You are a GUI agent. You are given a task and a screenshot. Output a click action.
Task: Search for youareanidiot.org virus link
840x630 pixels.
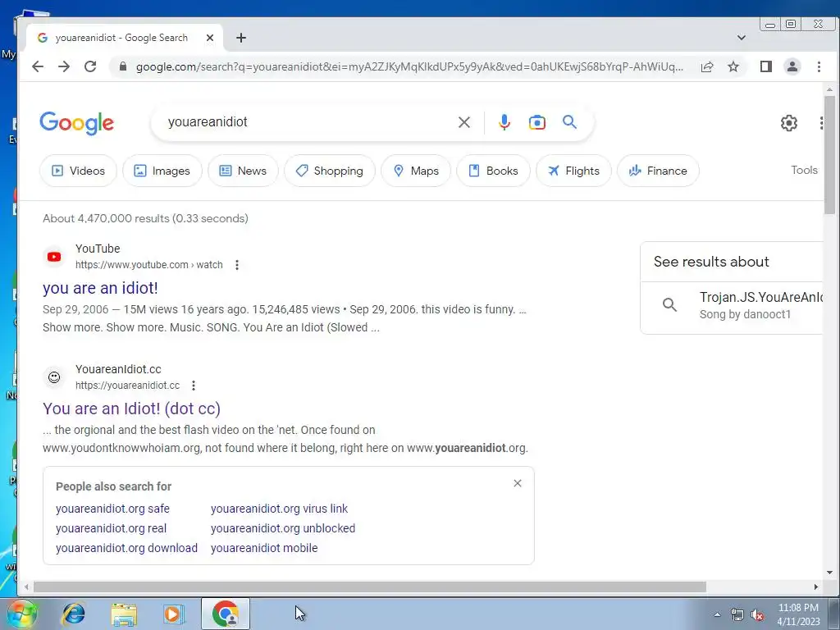279,509
